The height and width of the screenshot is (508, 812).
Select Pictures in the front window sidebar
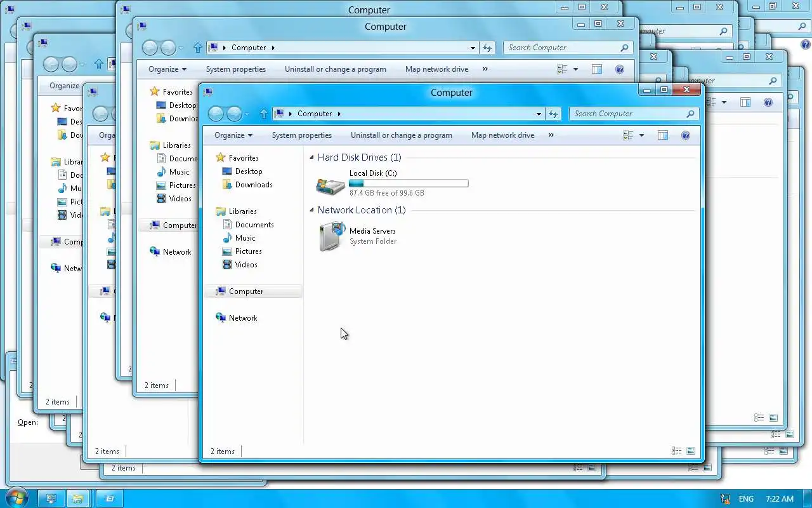[249, 251]
